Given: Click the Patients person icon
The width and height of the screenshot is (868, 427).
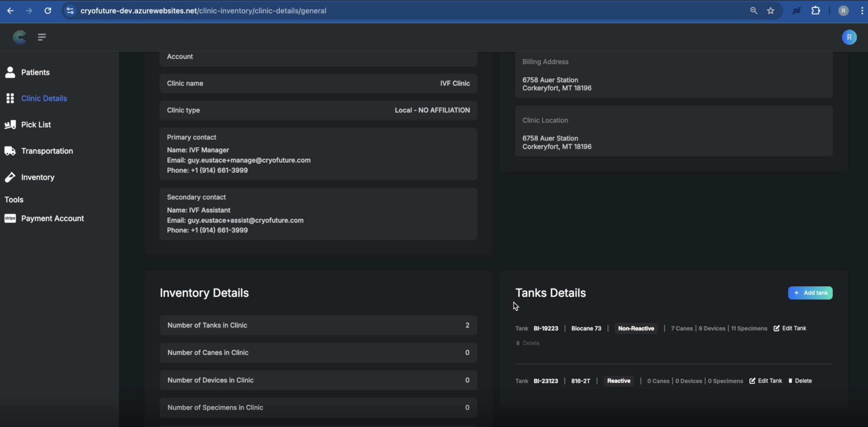Looking at the screenshot, I should tap(10, 72).
